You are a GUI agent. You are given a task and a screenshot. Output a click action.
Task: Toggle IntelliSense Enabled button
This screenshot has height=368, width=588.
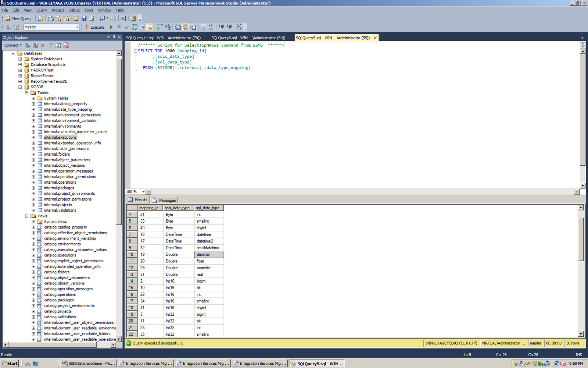click(x=150, y=27)
